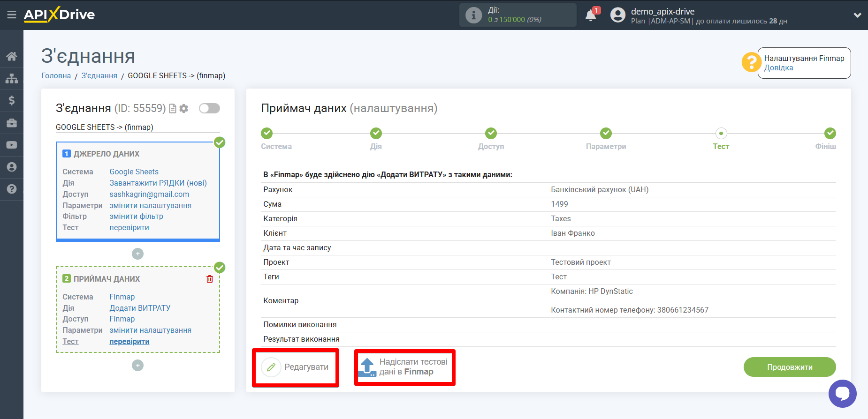Expand the user account dropdown chevron
Screen dimensions: 868x419
pyautogui.click(x=857, y=15)
